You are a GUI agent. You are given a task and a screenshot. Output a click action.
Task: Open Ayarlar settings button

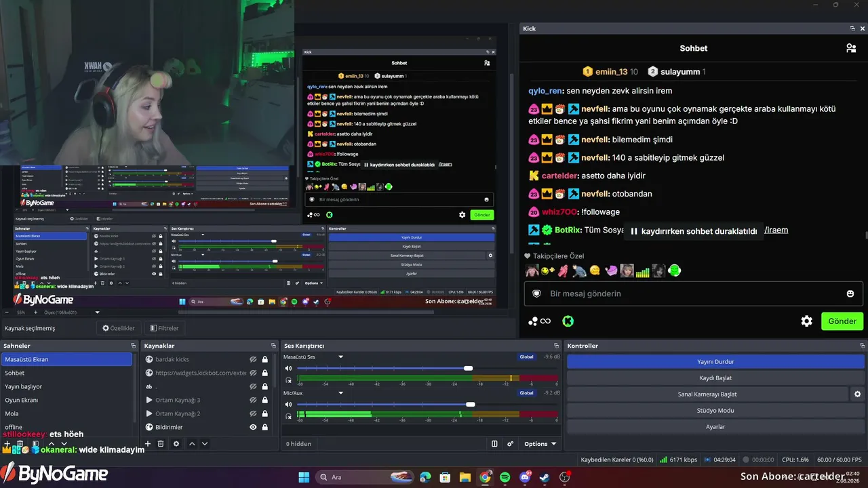[715, 426]
